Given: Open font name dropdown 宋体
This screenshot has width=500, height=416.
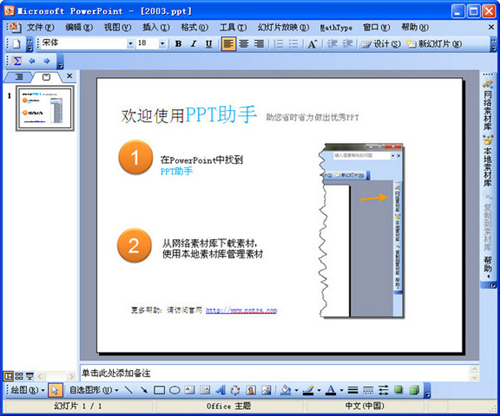Looking at the screenshot, I should (130, 43).
